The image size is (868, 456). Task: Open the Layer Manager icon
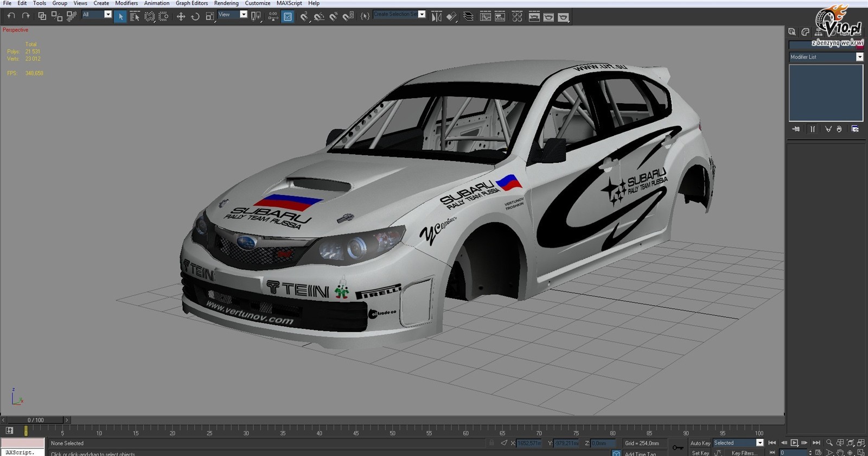pyautogui.click(x=468, y=17)
